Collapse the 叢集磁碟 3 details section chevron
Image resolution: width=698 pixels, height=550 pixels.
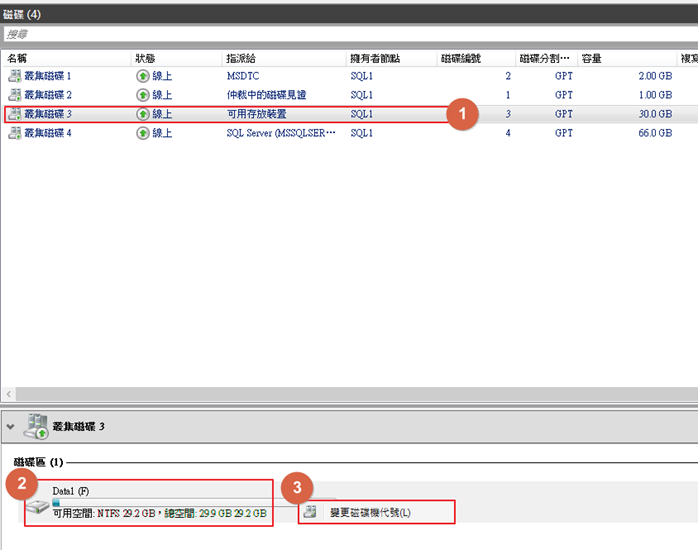(x=10, y=426)
